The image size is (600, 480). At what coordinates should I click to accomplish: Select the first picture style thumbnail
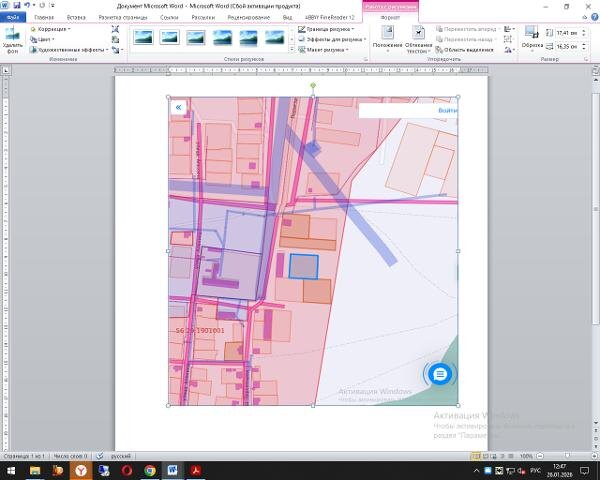click(x=144, y=38)
